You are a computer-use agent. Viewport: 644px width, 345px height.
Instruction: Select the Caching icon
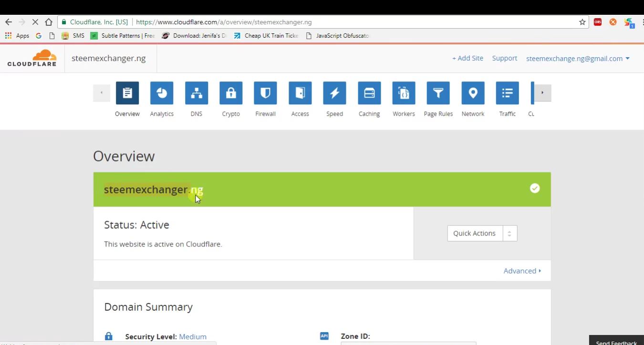coord(369,93)
